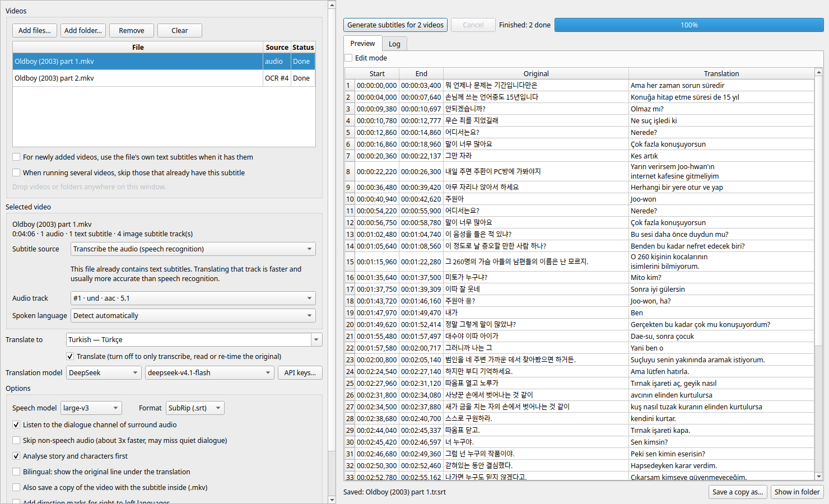This screenshot has height=504, width=829.
Task: Click Generate subtitles for 2 videos
Action: [x=395, y=25]
